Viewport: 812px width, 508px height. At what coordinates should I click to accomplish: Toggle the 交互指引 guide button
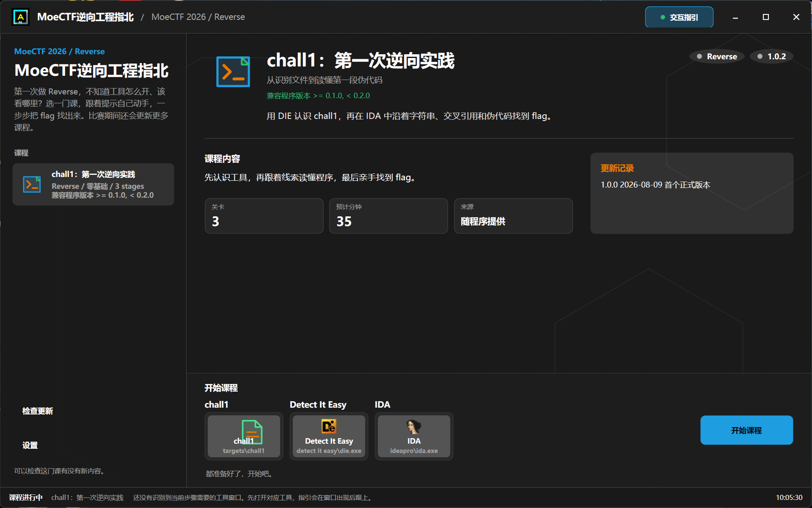coord(679,17)
